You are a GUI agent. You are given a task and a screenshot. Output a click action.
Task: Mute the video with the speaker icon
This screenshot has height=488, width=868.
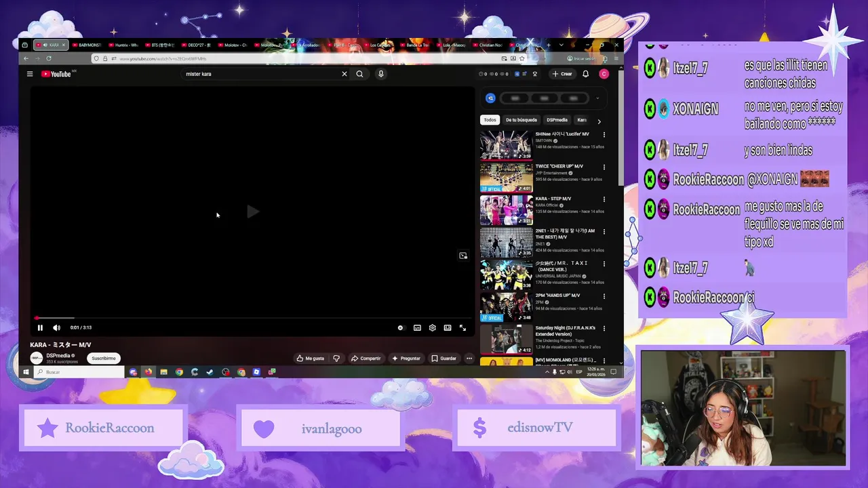click(56, 327)
